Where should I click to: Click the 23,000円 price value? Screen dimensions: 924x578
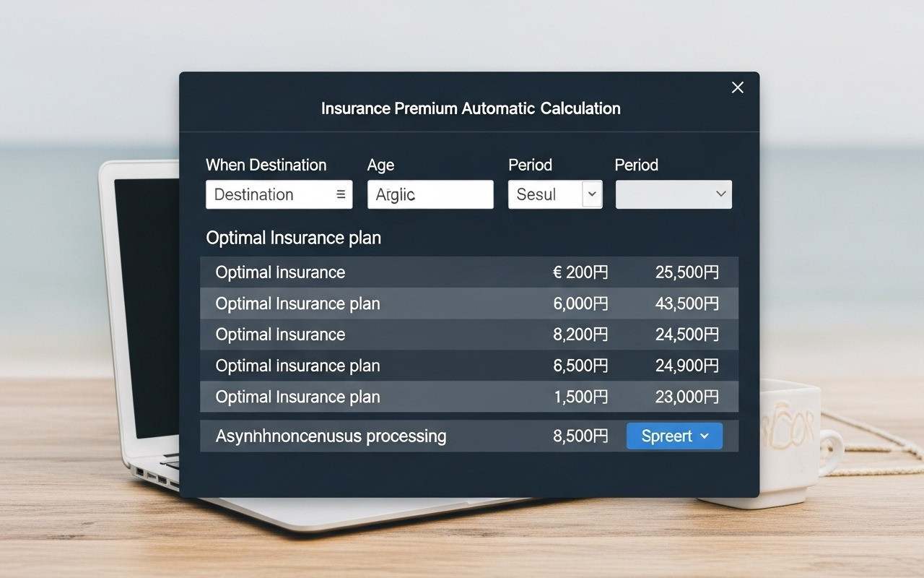click(687, 397)
